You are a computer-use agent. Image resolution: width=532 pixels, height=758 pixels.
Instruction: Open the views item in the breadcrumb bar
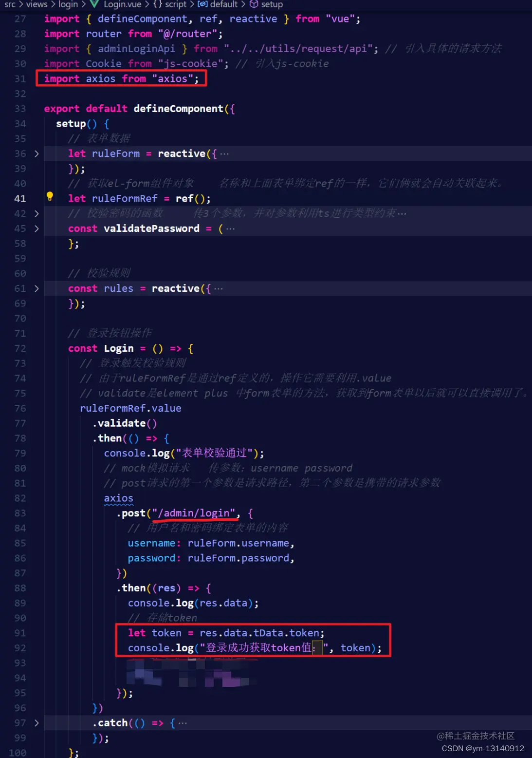click(37, 4)
